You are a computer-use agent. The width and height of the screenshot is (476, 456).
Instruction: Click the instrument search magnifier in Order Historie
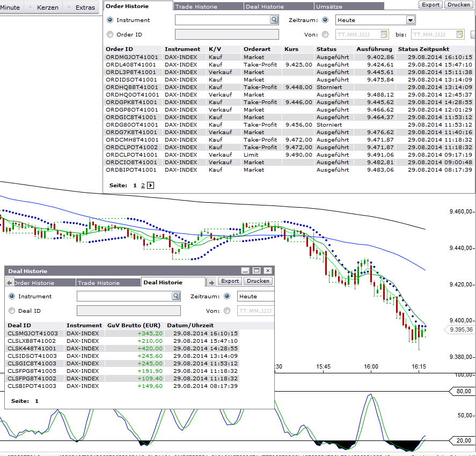[274, 20]
